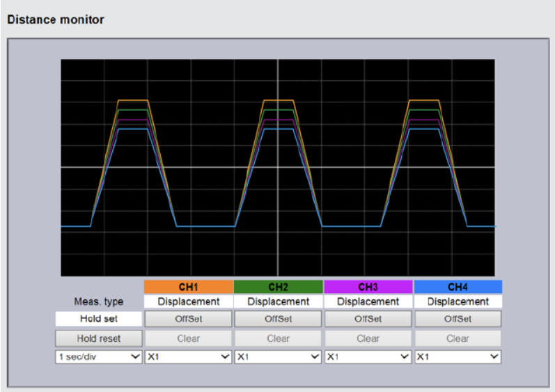Click the CH4 OffSet button

[x=458, y=319]
